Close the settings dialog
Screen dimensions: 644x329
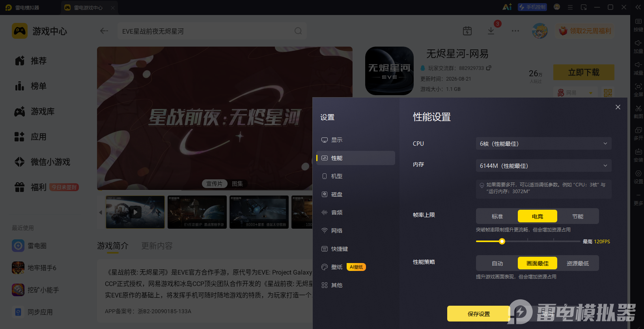618,107
